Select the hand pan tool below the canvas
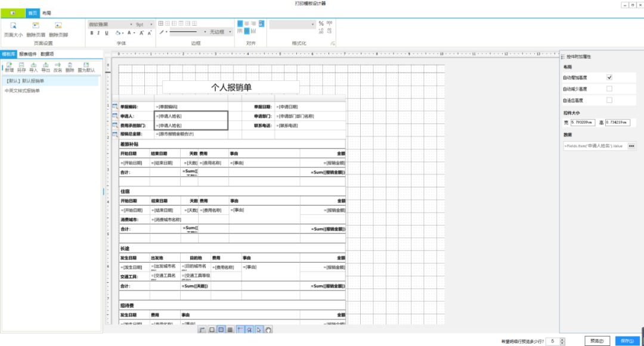 [x=268, y=329]
